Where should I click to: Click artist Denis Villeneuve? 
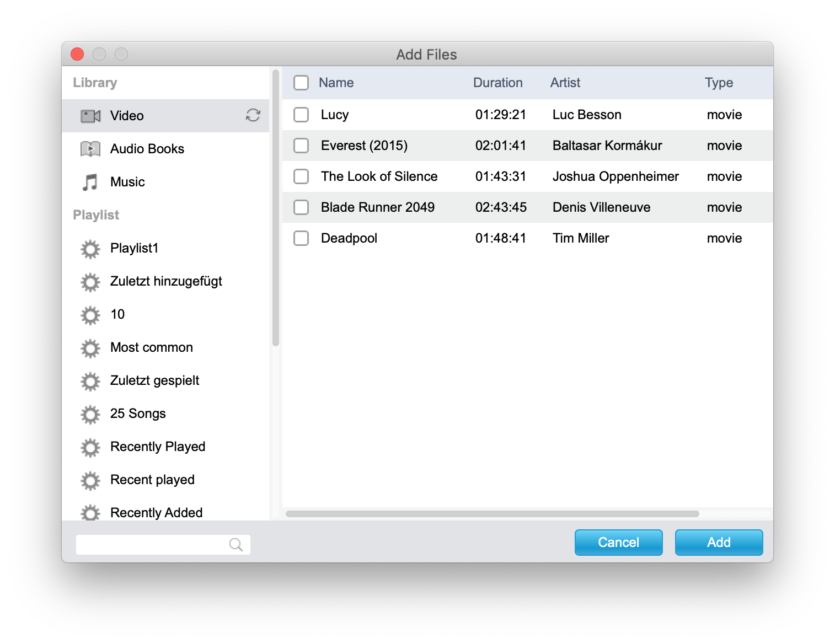click(602, 207)
